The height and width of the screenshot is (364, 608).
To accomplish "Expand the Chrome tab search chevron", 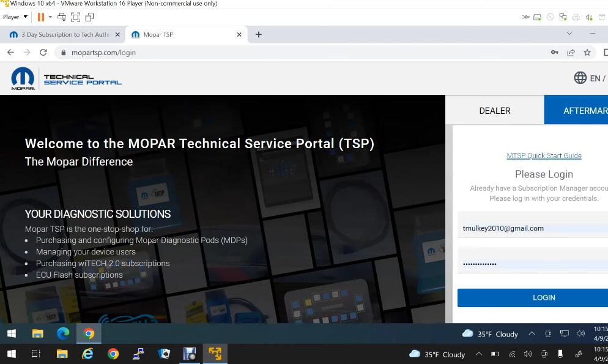I will [569, 34].
